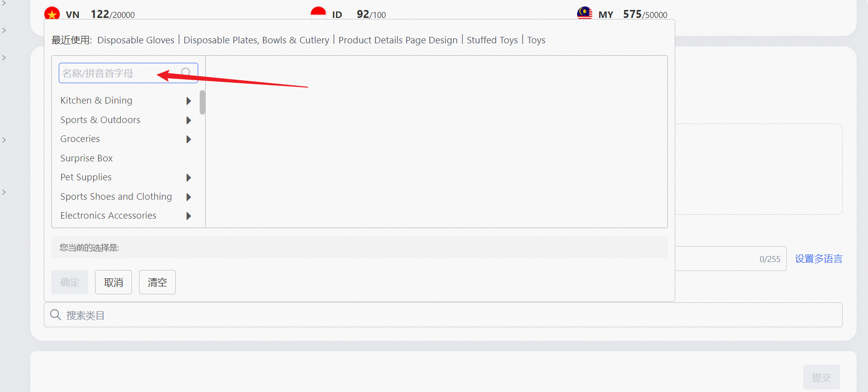Image resolution: width=868 pixels, height=392 pixels.
Task: Select Sports Shoes and Clothing category
Action: pyautogui.click(x=116, y=197)
